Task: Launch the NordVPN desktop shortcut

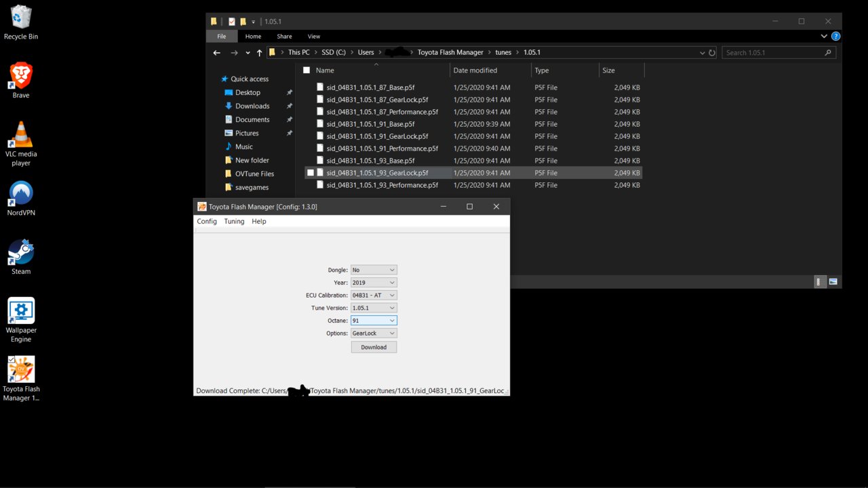Action: coord(21,199)
